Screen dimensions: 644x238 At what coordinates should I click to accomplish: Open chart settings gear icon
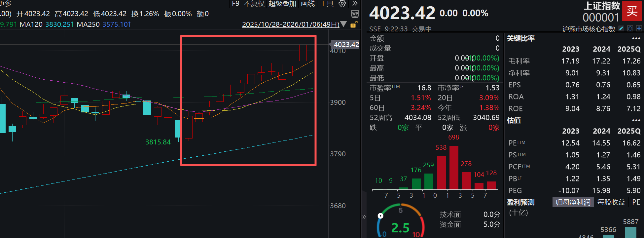pyautogui.click(x=342, y=4)
